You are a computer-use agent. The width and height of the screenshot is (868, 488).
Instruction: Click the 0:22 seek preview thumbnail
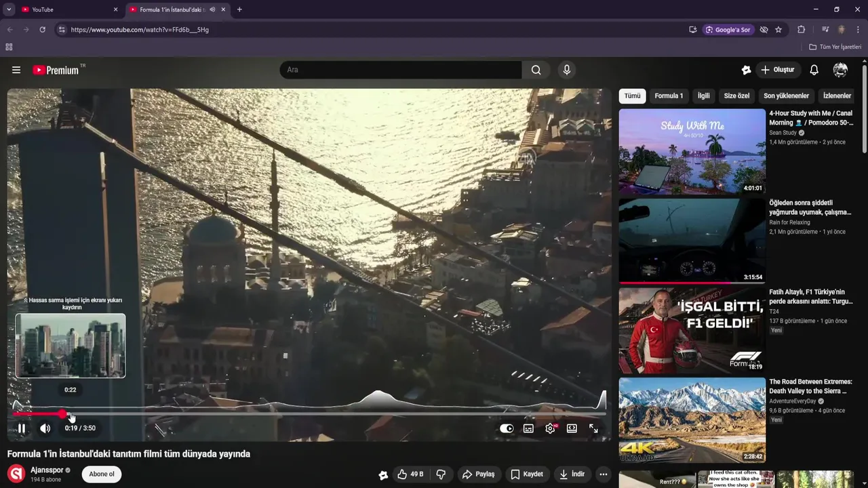pos(71,345)
